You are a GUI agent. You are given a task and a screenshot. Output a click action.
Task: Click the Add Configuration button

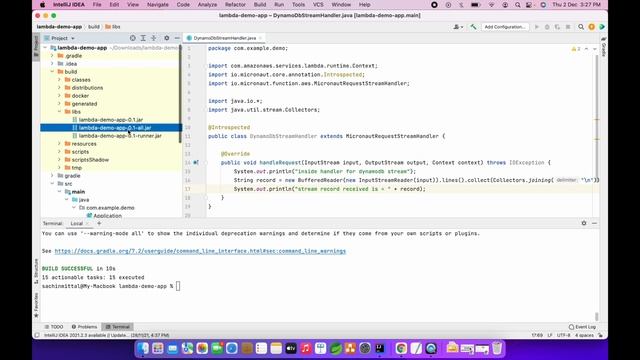(x=505, y=27)
